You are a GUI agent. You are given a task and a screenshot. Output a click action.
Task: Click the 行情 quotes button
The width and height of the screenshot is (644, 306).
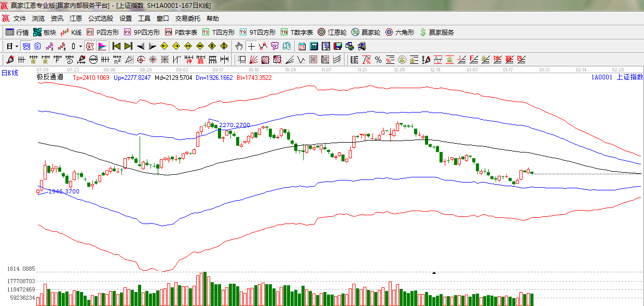pyautogui.click(x=17, y=32)
